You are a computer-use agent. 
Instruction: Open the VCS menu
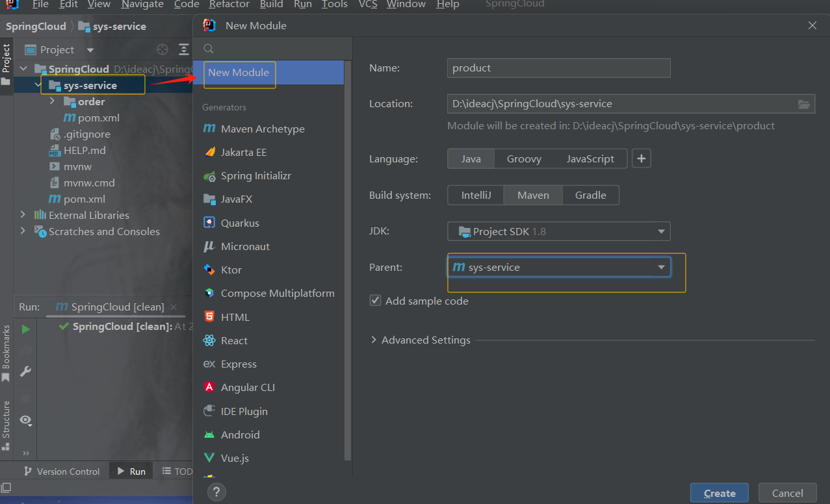pos(367,5)
